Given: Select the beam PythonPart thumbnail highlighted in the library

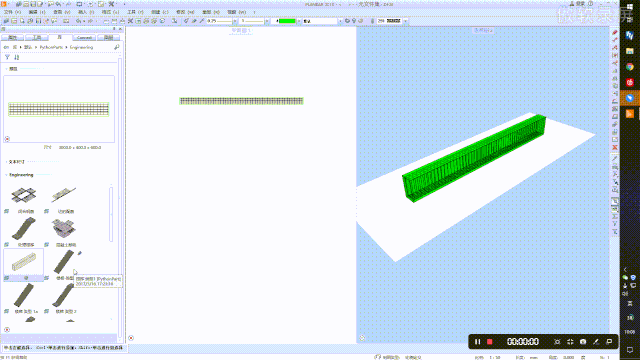Looking at the screenshot, I should point(24,262).
